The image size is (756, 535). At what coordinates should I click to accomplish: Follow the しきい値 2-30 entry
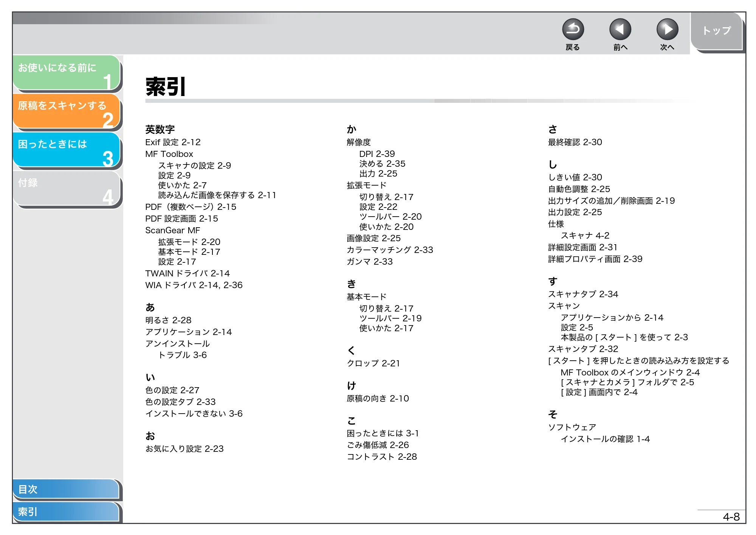pos(575,177)
